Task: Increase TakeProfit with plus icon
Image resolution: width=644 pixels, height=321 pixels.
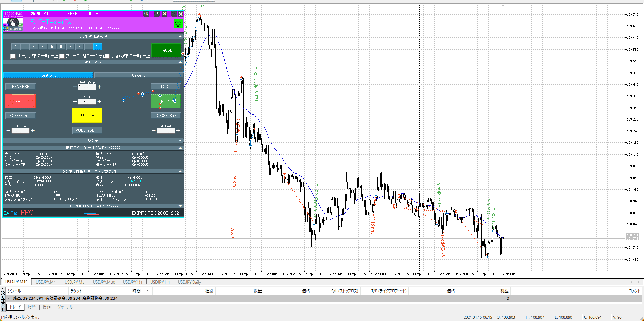Action: (x=178, y=131)
